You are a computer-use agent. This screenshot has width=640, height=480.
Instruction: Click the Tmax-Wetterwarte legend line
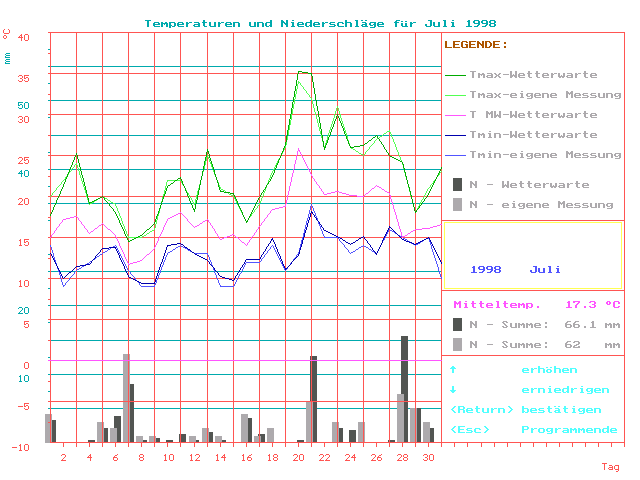(455, 75)
